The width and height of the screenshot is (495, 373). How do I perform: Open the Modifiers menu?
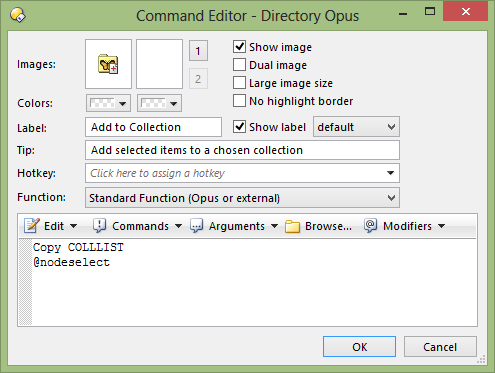(405, 226)
